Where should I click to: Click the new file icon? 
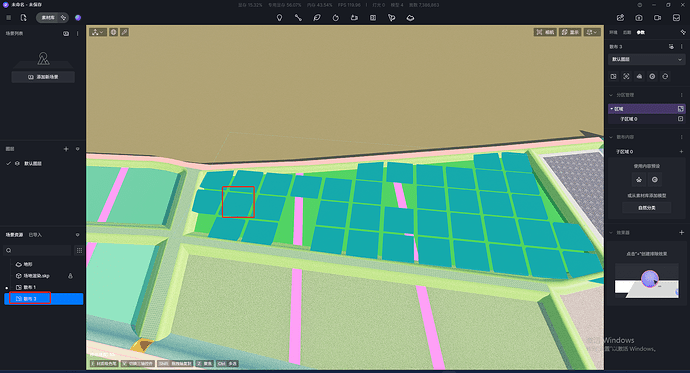click(x=23, y=18)
